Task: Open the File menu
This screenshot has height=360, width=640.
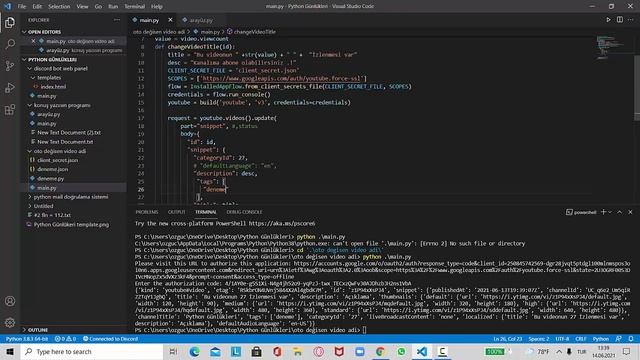Action: point(22,7)
